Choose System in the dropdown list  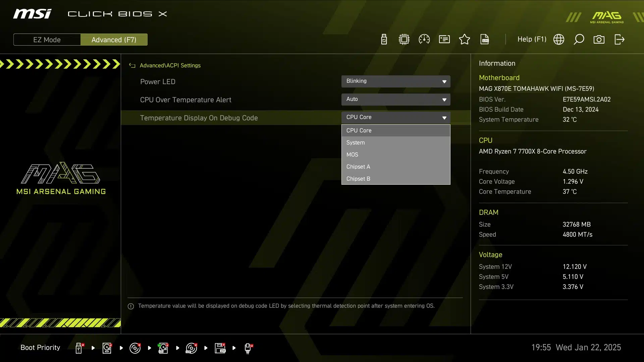[x=396, y=142]
